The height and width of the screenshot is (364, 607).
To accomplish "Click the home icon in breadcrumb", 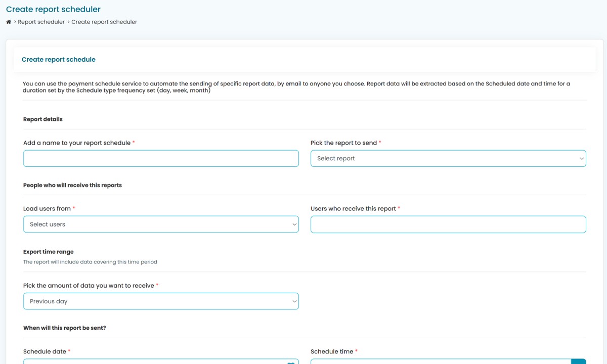I will (9, 22).
